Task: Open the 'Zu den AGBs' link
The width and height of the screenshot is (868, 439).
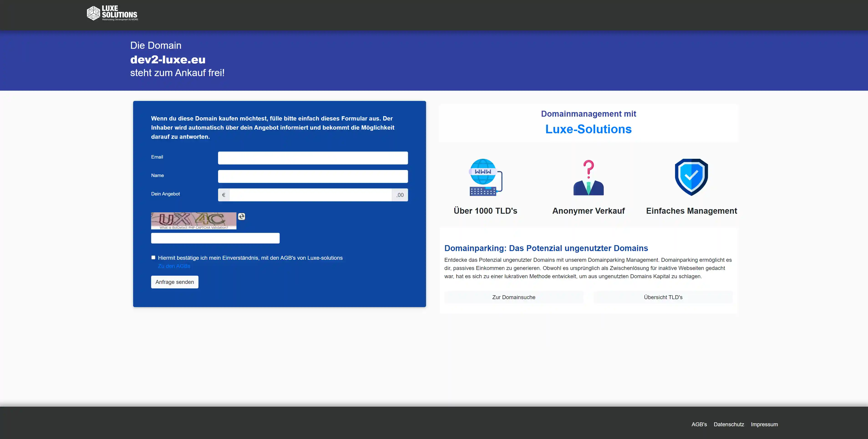Action: coord(174,266)
